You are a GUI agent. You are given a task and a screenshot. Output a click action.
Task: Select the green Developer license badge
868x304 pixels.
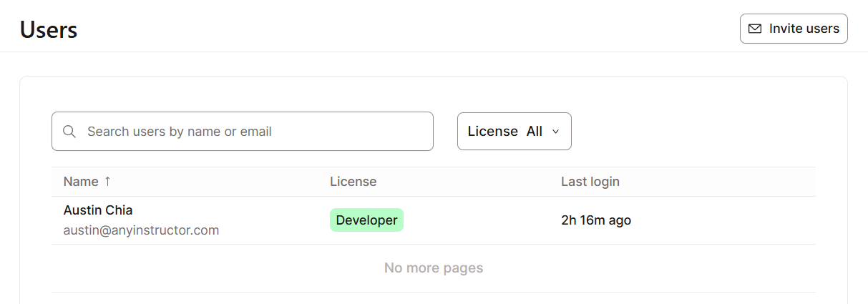pos(366,220)
